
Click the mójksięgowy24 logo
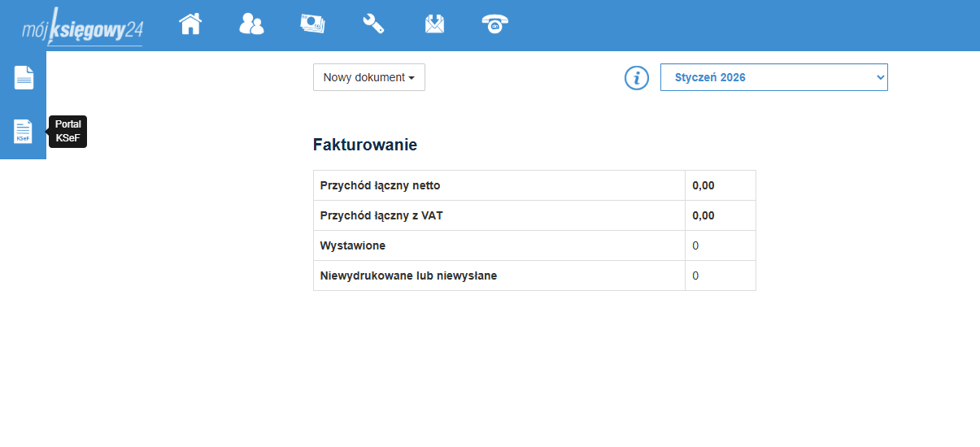pos(82,26)
